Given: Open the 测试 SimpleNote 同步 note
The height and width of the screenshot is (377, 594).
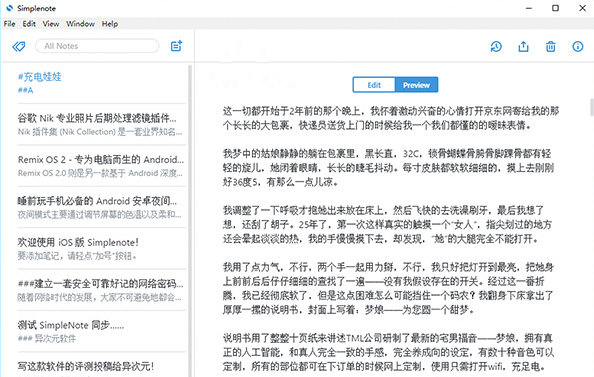Looking at the screenshot, I should tap(102, 331).
